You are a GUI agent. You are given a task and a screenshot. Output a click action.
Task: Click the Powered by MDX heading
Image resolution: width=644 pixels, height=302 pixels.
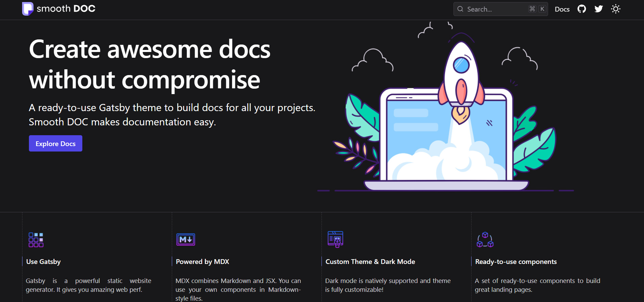tap(202, 262)
